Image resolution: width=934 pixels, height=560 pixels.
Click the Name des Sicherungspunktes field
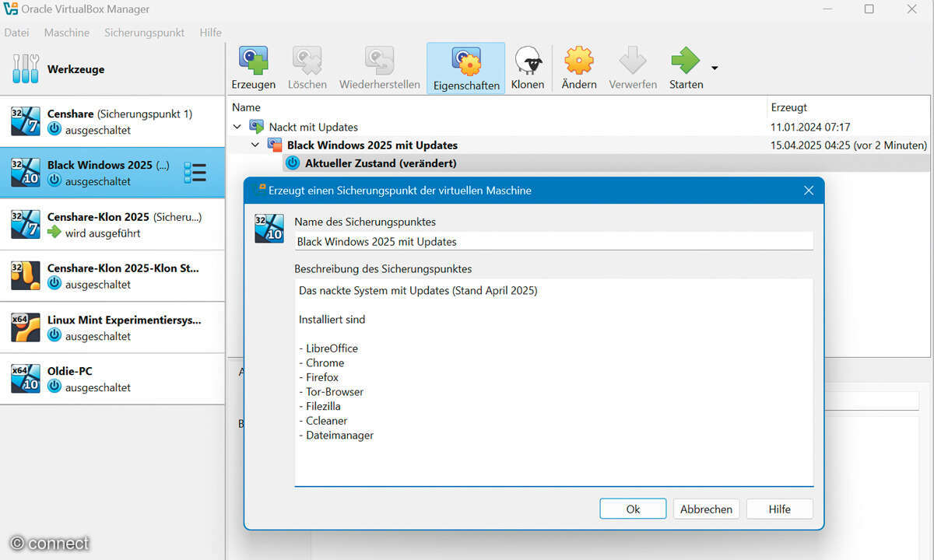(554, 241)
